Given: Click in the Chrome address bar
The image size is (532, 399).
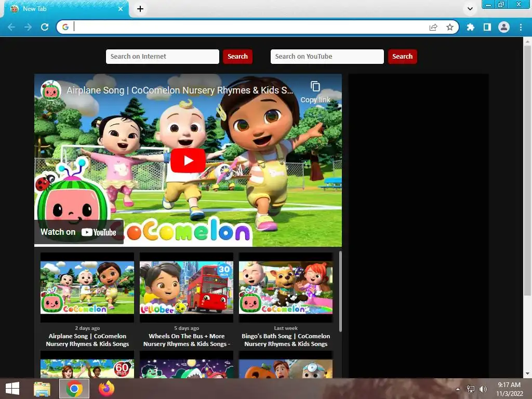Looking at the screenshot, I should point(248,27).
